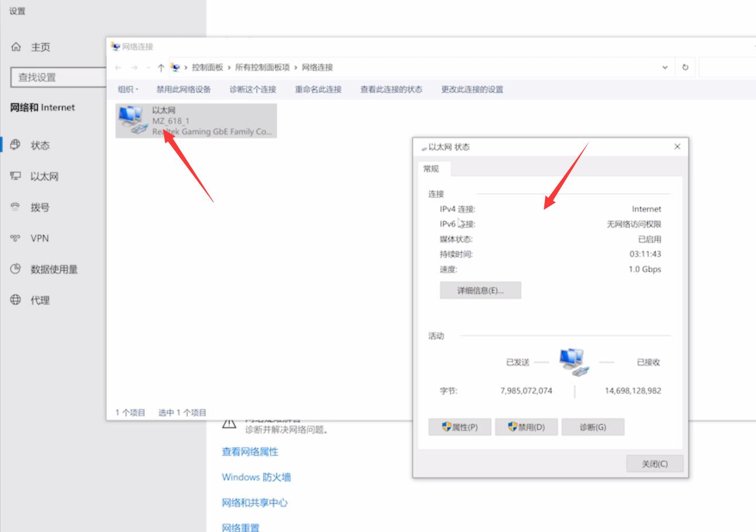
Task: Open the Home (主页) icon in Settings sidebar
Action: (16, 47)
